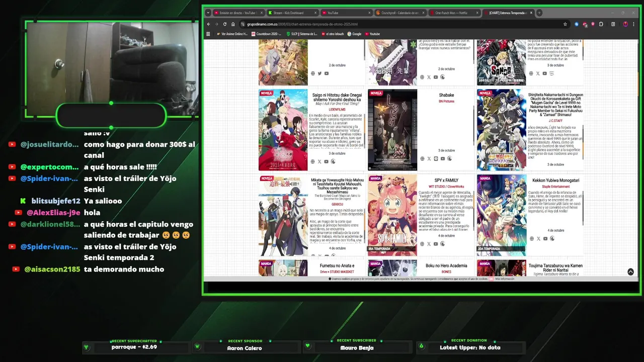Click the Boku no Hero Academia title
644x362 pixels.
(446, 265)
